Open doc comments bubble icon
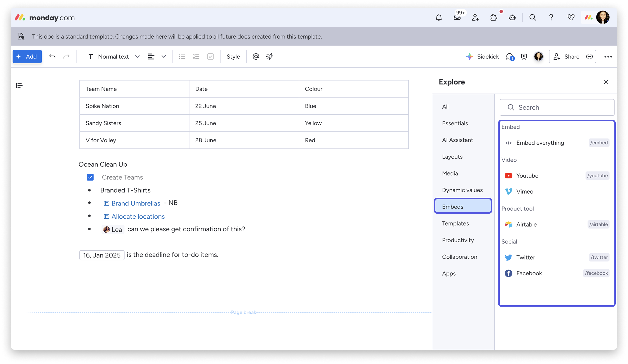The width and height of the screenshot is (628, 364). tap(510, 57)
